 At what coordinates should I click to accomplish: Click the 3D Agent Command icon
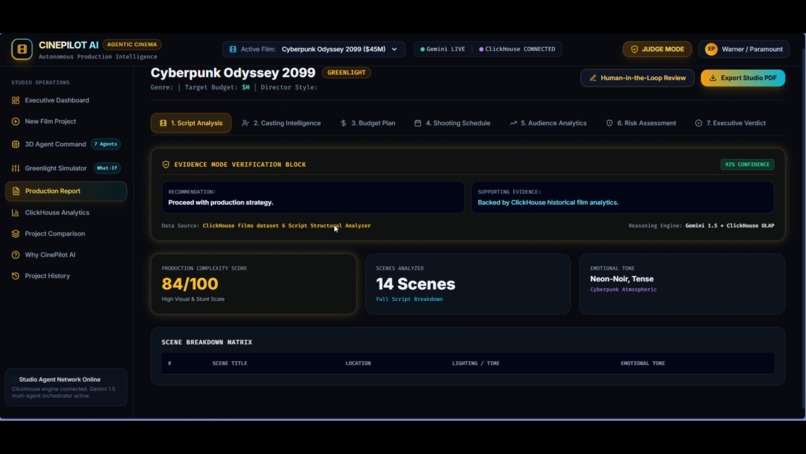pos(15,144)
